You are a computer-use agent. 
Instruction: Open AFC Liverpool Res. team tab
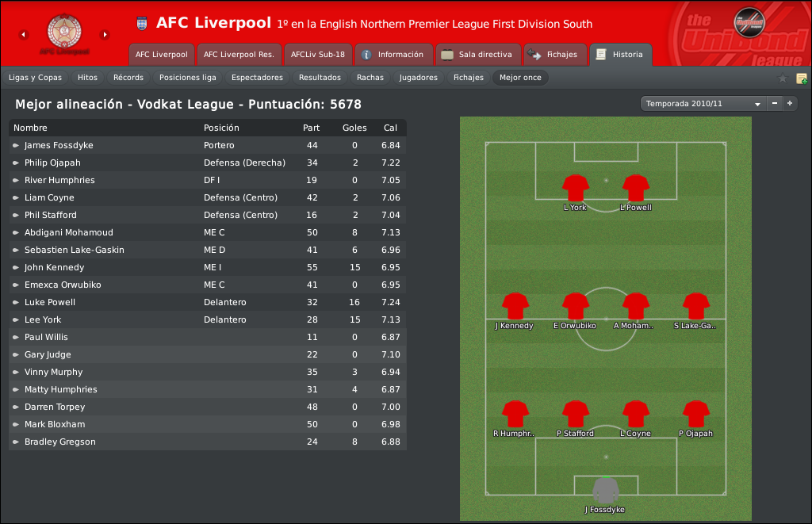(x=239, y=55)
